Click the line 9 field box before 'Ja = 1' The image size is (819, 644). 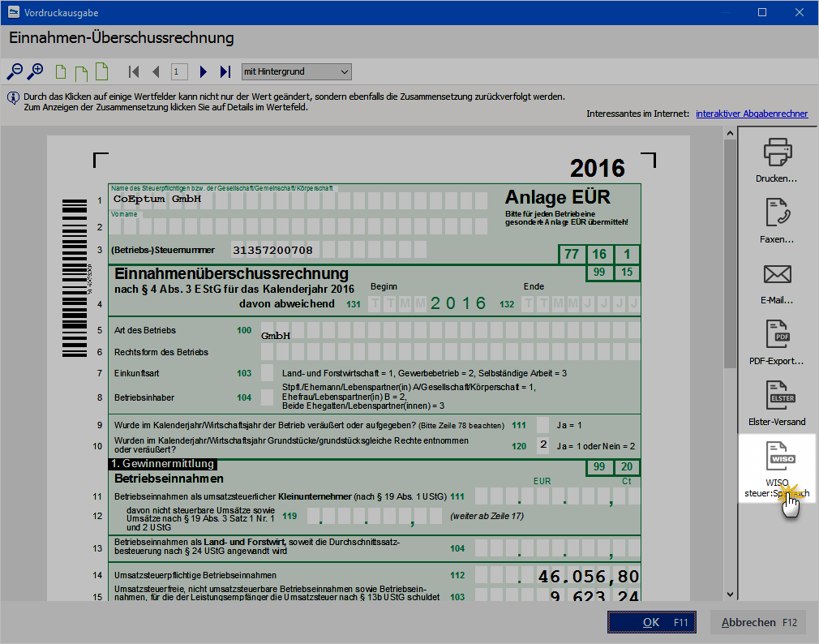pyautogui.click(x=543, y=425)
